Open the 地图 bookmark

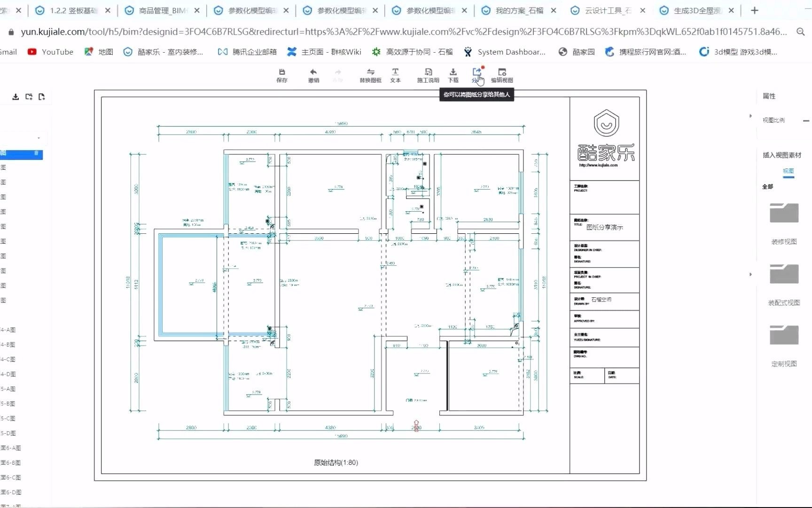(99, 52)
